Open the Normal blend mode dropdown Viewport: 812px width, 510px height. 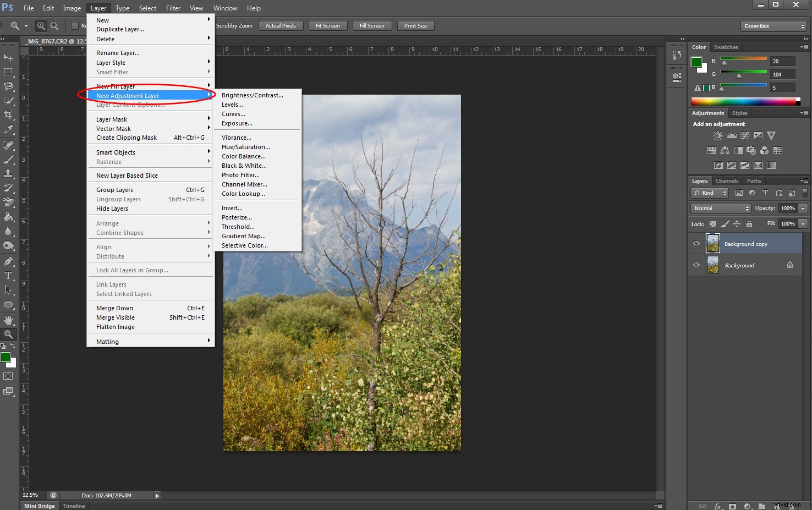[x=720, y=208]
